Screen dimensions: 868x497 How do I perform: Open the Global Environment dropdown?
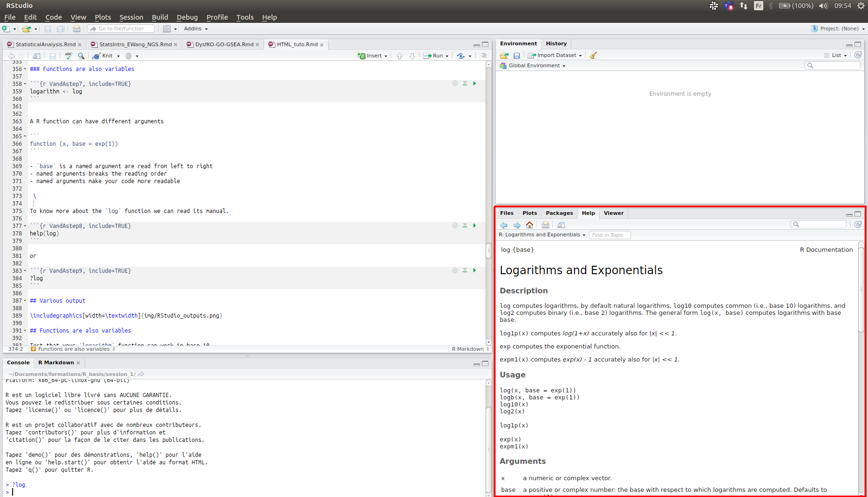533,66
